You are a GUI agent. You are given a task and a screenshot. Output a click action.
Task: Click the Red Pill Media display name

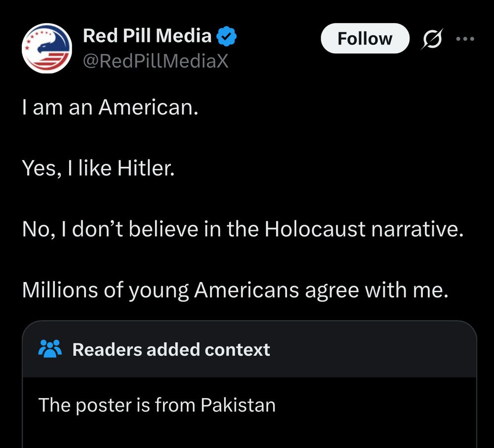pos(147,36)
